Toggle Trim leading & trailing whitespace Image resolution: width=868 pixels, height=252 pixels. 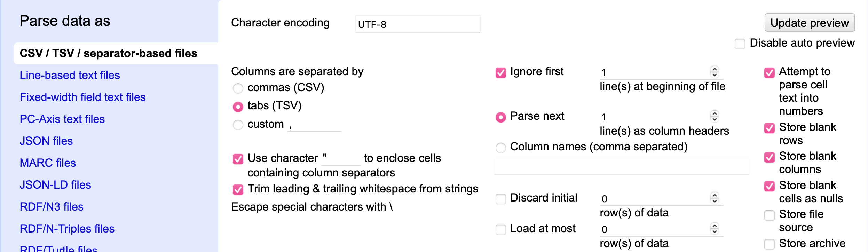238,189
